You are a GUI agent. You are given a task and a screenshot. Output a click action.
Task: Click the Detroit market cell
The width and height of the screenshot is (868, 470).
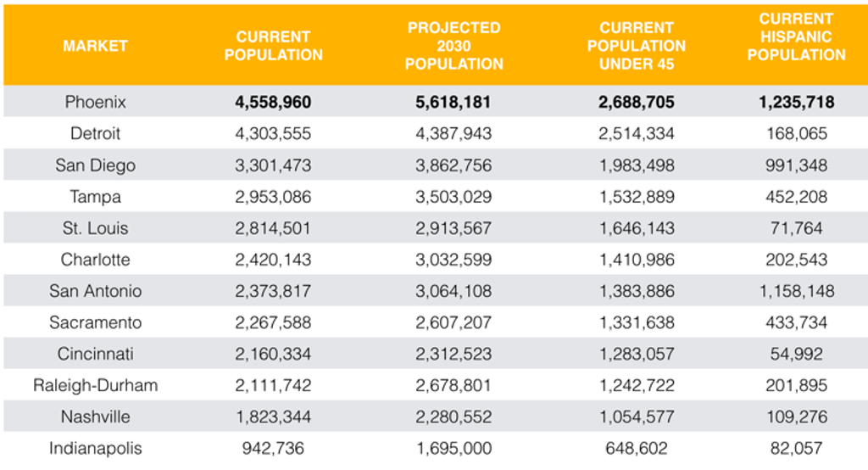click(x=95, y=133)
